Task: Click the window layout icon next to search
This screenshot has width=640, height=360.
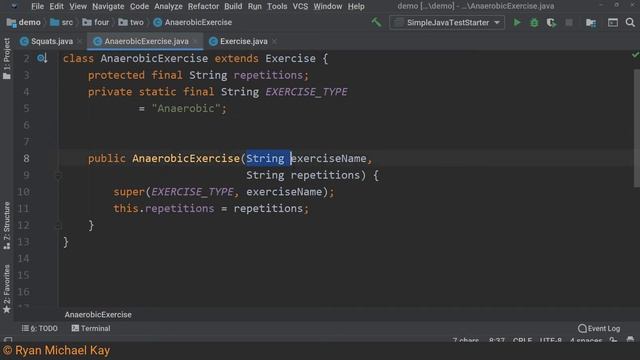Action: tap(613, 22)
